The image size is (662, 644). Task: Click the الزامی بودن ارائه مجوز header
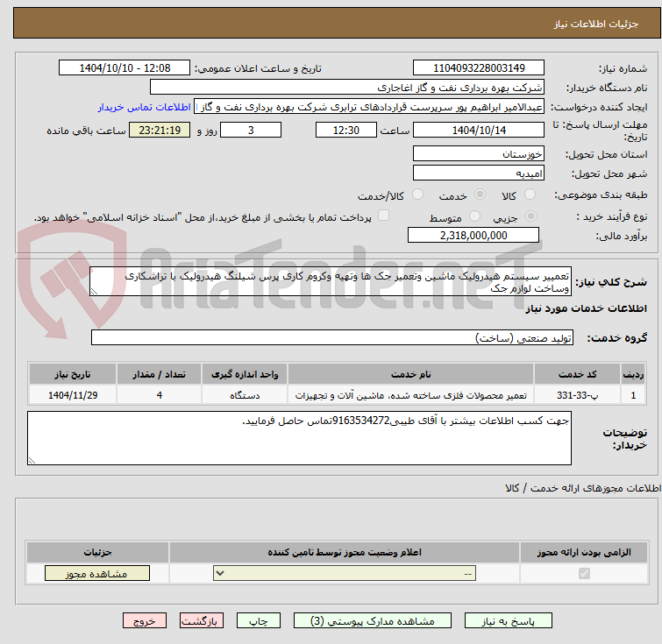pyautogui.click(x=584, y=552)
